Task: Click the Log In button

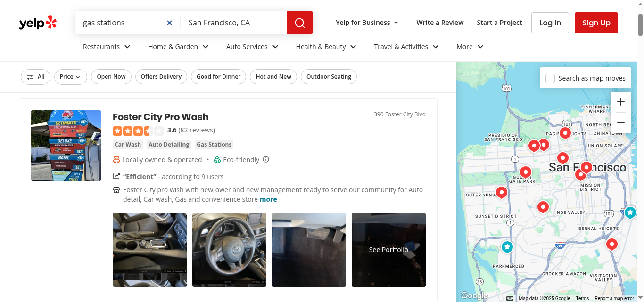Action: 550,23
